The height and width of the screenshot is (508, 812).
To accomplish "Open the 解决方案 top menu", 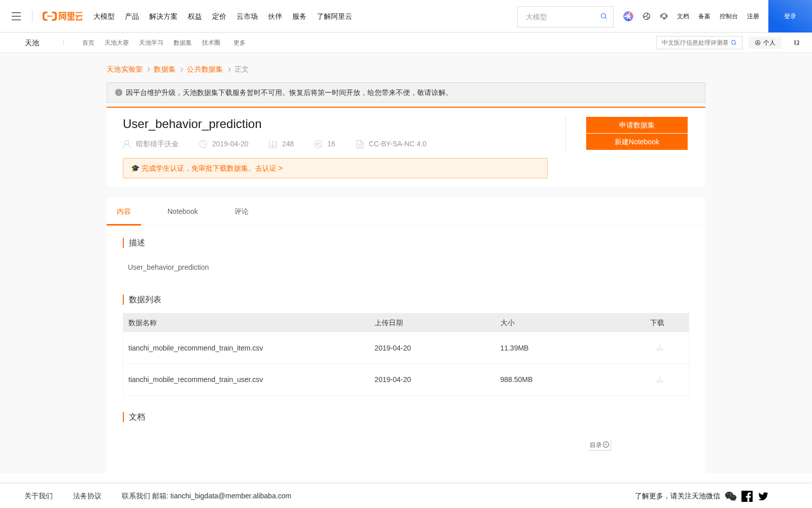I will (163, 16).
